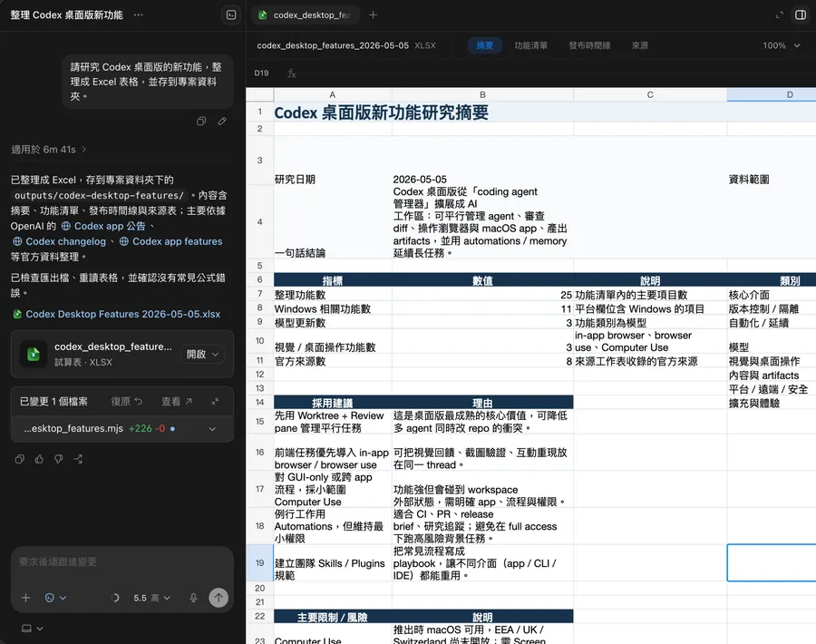The height and width of the screenshot is (644, 816).
Task: Toggle the terminal panel icon in the header
Action: click(x=231, y=15)
